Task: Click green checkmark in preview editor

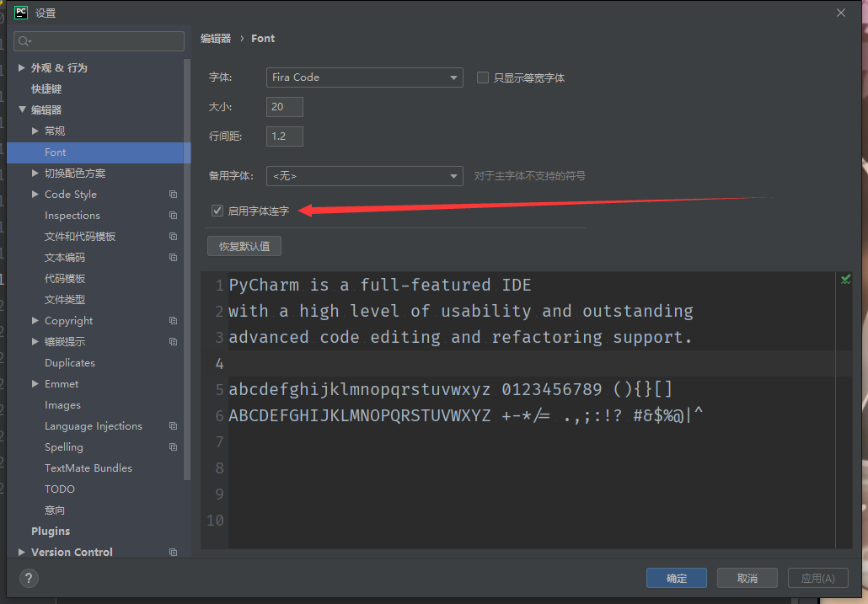Action: [x=845, y=280]
